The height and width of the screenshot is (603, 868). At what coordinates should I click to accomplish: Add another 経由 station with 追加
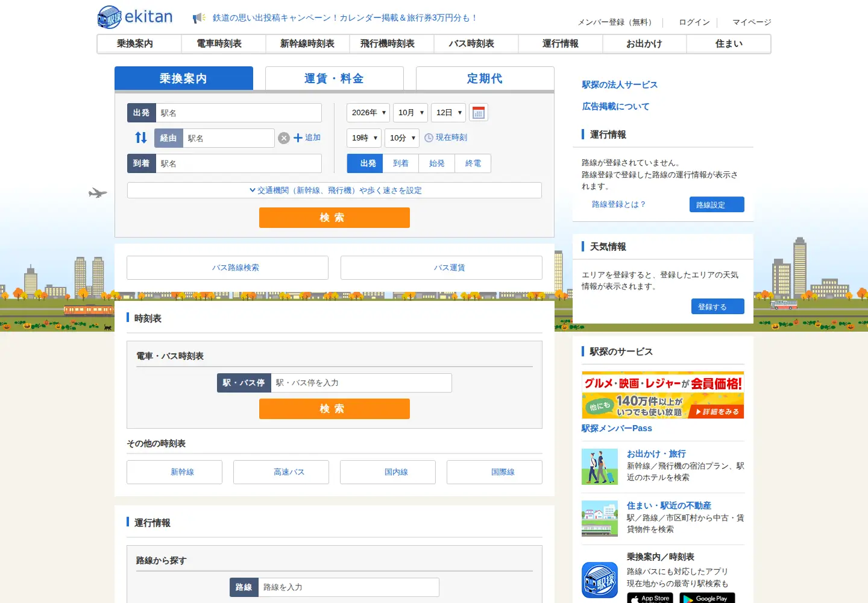[x=307, y=137]
